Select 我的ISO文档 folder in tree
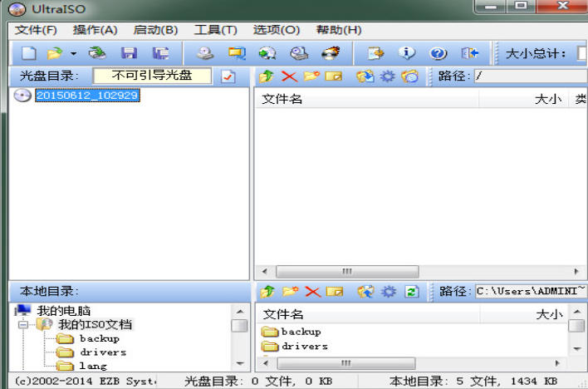 [x=95, y=324]
